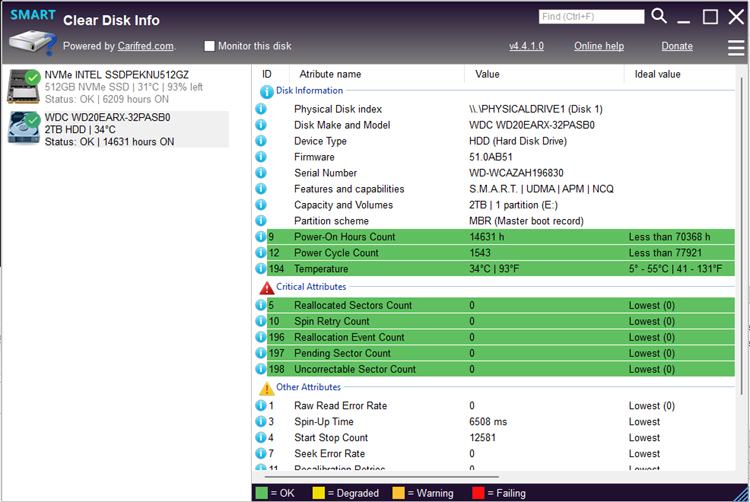This screenshot has width=750, height=502.
Task: Click the Critical Attributes red warning icon
Action: tap(266, 288)
